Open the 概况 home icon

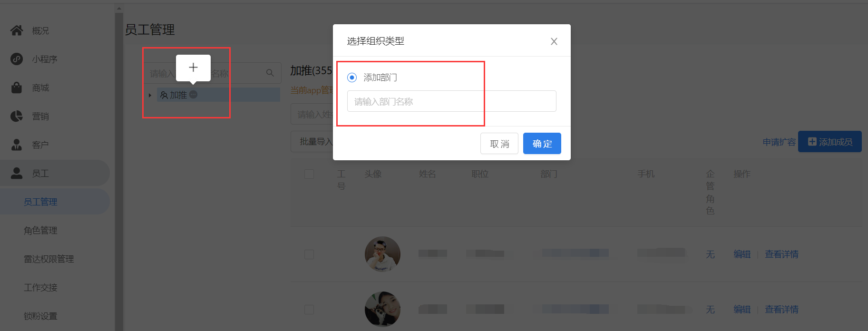tap(17, 30)
